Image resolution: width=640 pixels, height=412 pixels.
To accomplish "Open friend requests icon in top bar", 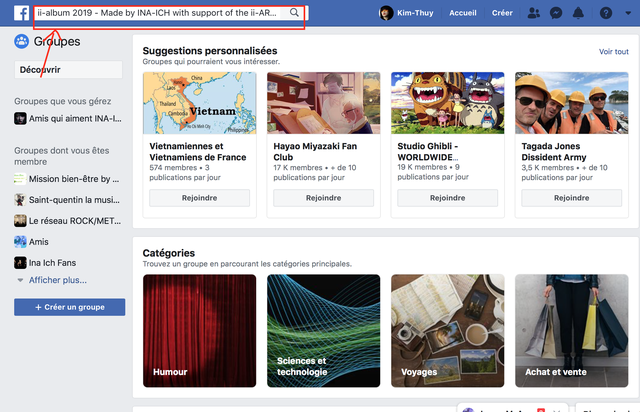I will pyautogui.click(x=533, y=13).
